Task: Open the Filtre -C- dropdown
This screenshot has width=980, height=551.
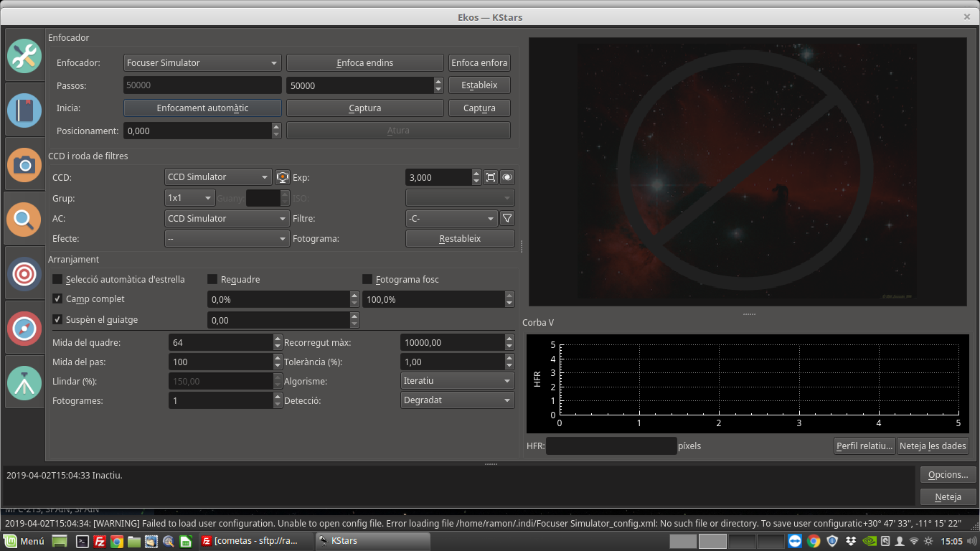Action: click(452, 218)
